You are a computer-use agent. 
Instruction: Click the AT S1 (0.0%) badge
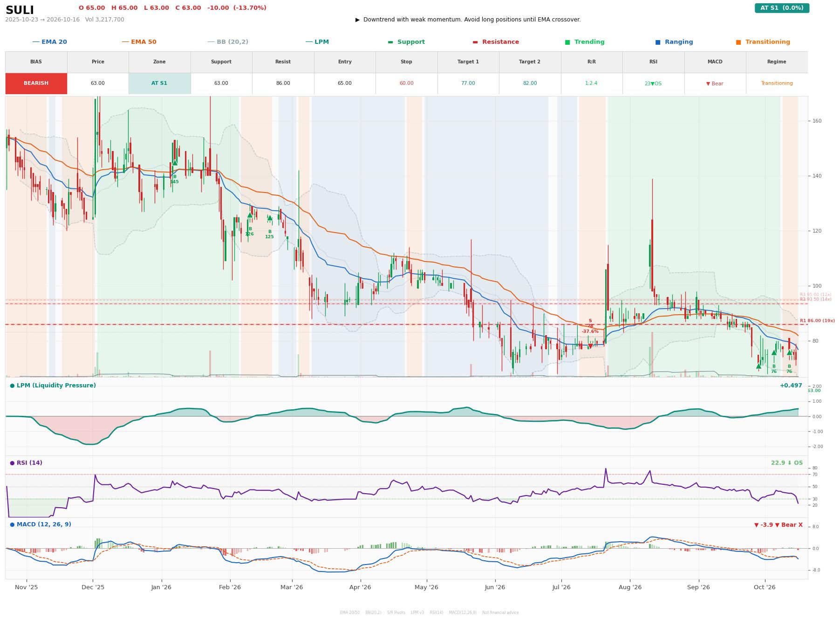pyautogui.click(x=782, y=8)
